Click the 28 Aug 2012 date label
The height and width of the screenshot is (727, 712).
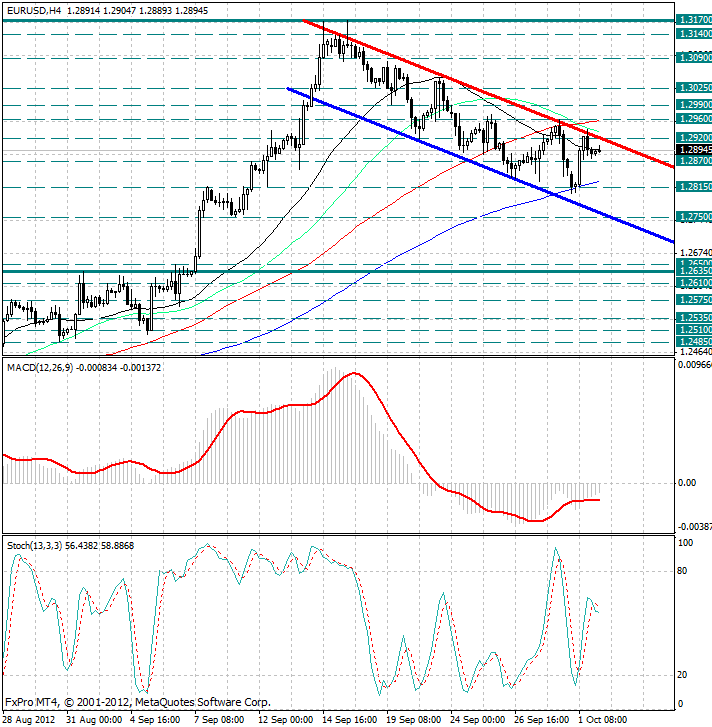(x=29, y=720)
